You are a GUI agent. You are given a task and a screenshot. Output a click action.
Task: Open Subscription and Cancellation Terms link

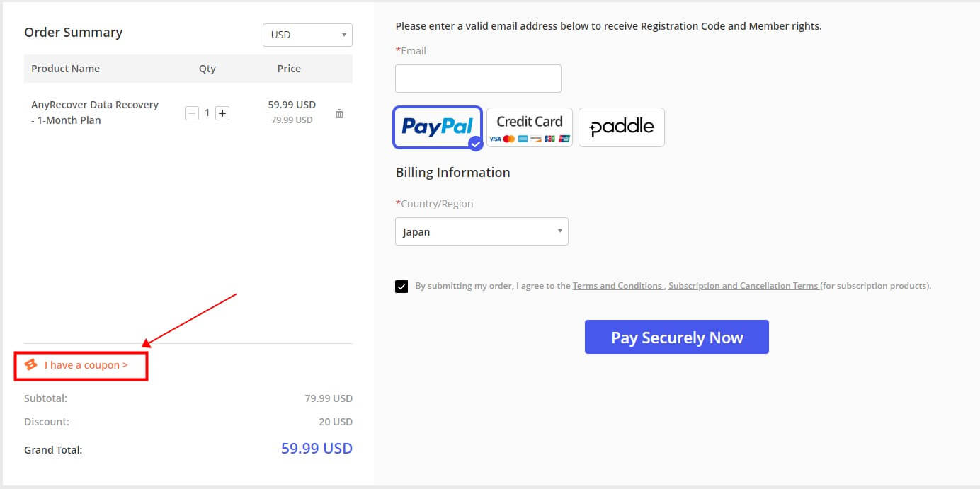tap(743, 286)
